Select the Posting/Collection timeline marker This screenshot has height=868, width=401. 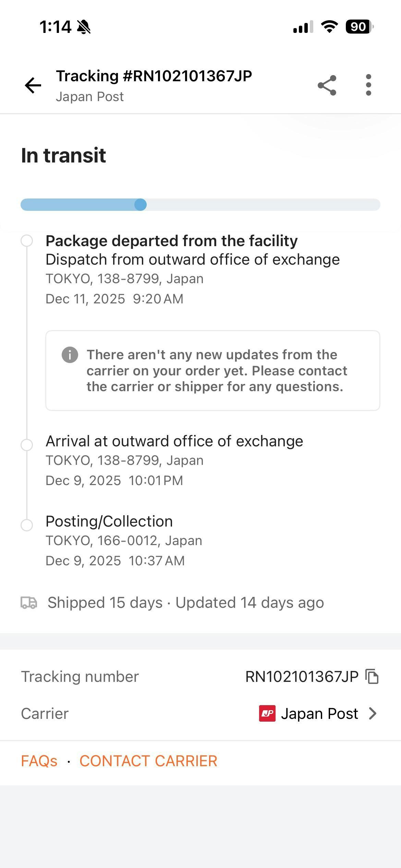27,525
